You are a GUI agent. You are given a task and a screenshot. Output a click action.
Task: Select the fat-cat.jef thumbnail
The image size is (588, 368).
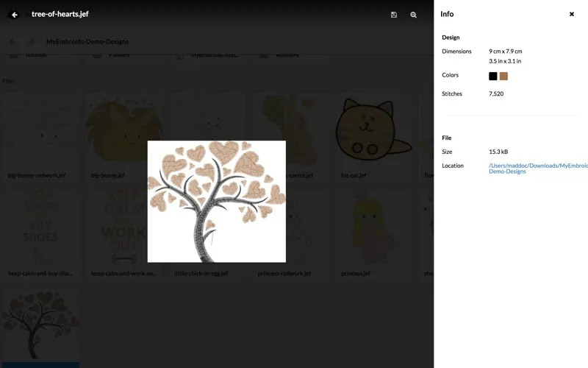(x=373, y=130)
